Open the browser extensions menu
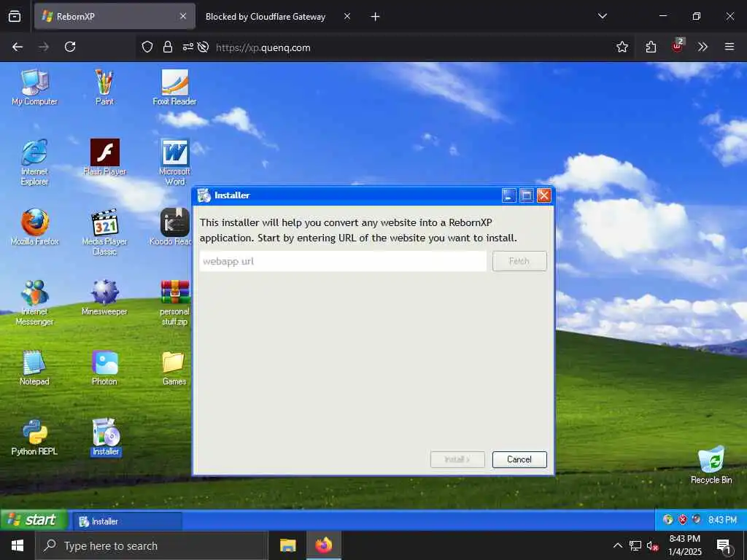This screenshot has height=560, width=747. [651, 47]
